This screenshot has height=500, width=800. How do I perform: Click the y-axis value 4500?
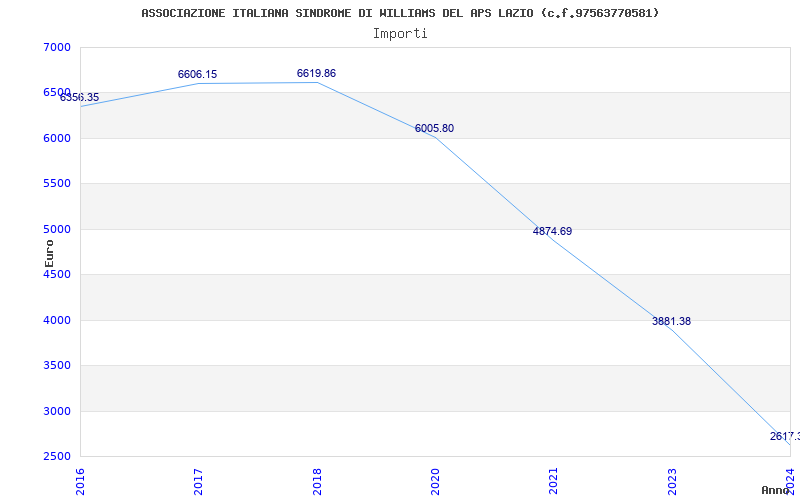pos(57,274)
